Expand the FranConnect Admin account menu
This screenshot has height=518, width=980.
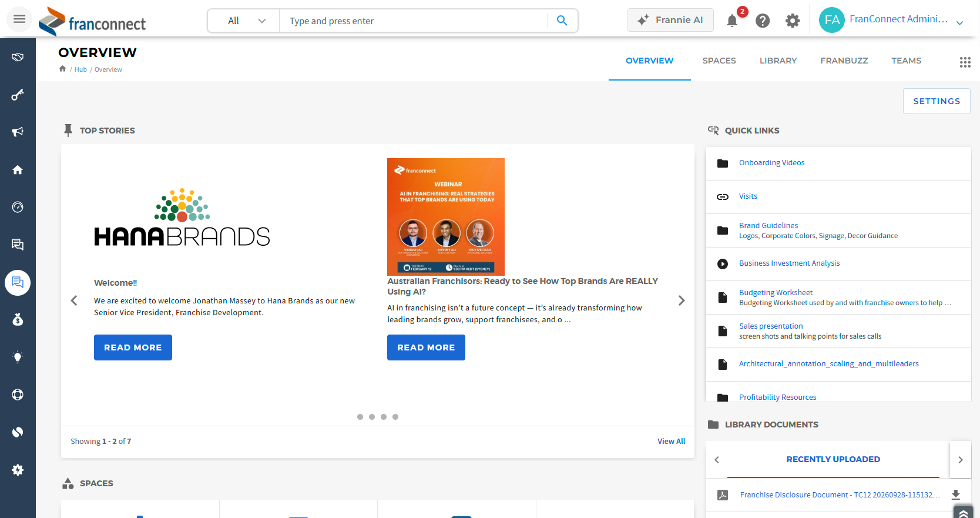coord(892,20)
